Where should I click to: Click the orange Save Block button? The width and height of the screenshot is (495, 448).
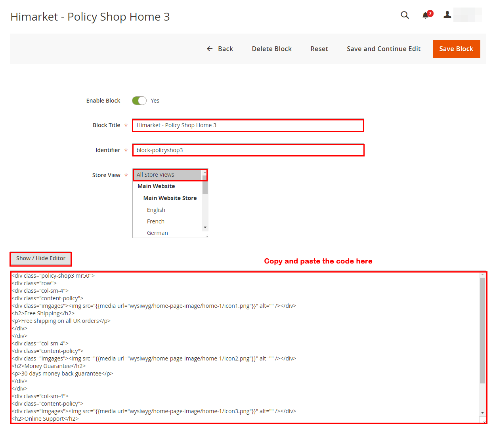coord(456,49)
